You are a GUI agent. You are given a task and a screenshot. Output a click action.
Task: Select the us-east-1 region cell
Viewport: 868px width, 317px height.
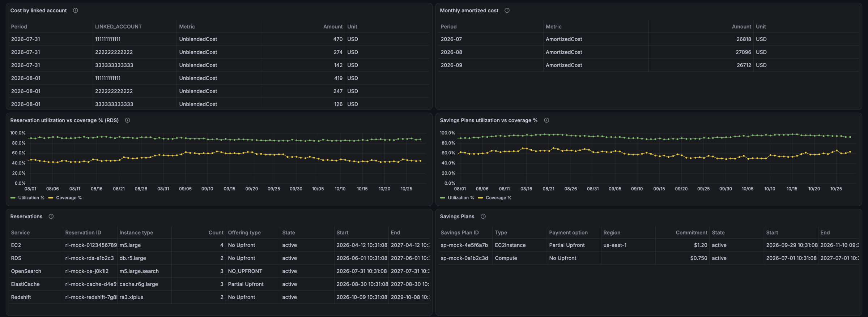tap(628, 245)
